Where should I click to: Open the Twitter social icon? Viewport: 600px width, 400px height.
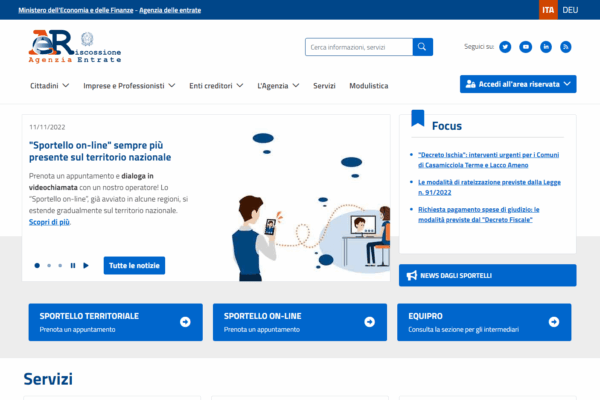(x=505, y=47)
